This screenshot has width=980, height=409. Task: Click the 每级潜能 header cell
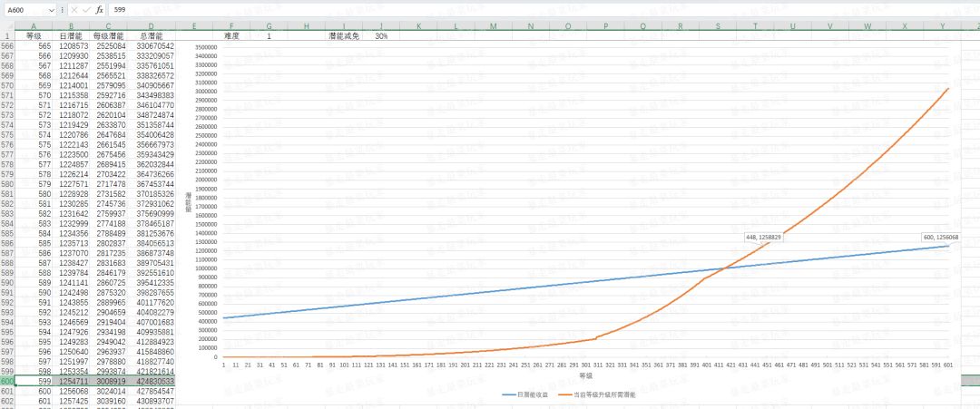[x=108, y=36]
